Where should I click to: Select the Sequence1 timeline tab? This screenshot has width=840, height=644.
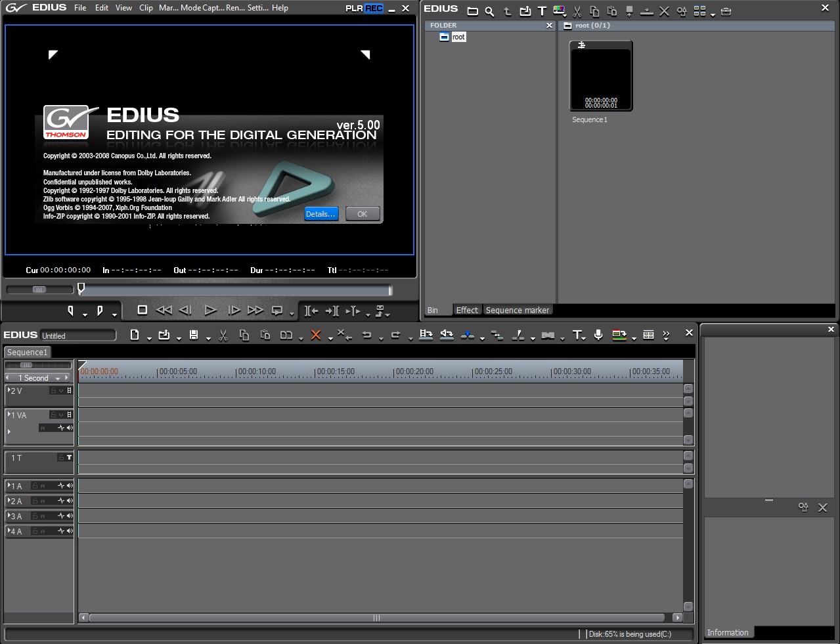click(28, 353)
